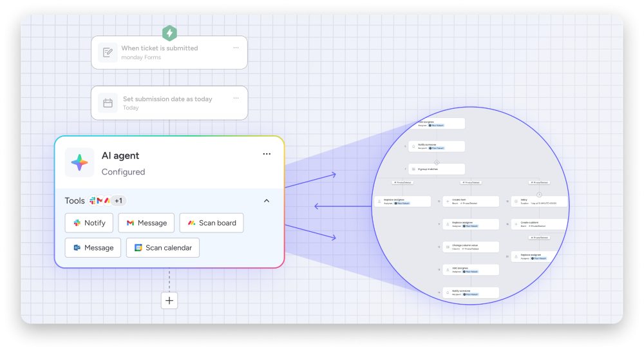
Task: Pick the Outlook Message tool
Action: (x=93, y=248)
